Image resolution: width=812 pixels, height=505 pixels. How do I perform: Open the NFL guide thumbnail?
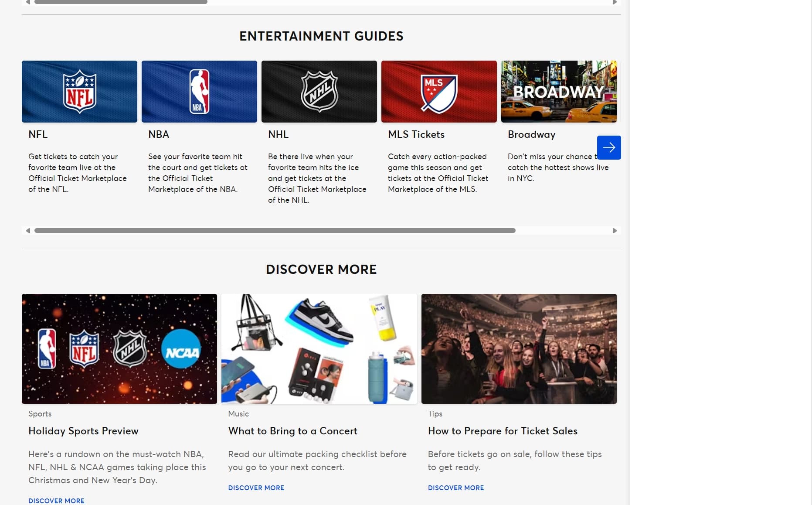tap(79, 92)
